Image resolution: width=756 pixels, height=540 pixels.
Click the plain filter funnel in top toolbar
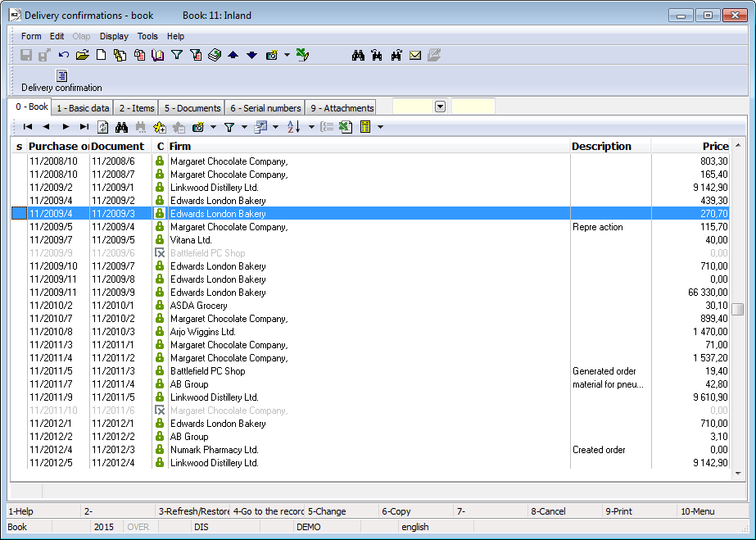[x=177, y=56]
